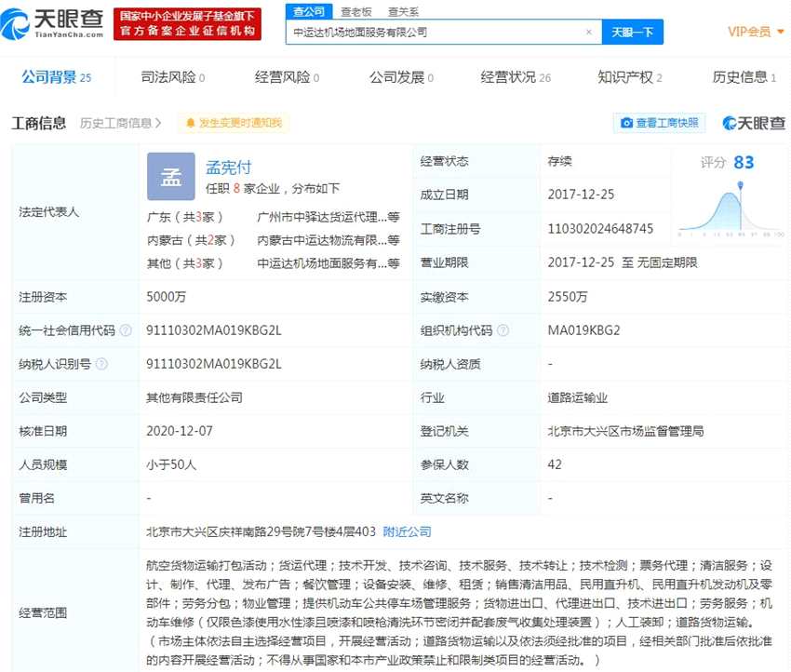Open 广州市中驿达货运代理 company link

[328, 217]
